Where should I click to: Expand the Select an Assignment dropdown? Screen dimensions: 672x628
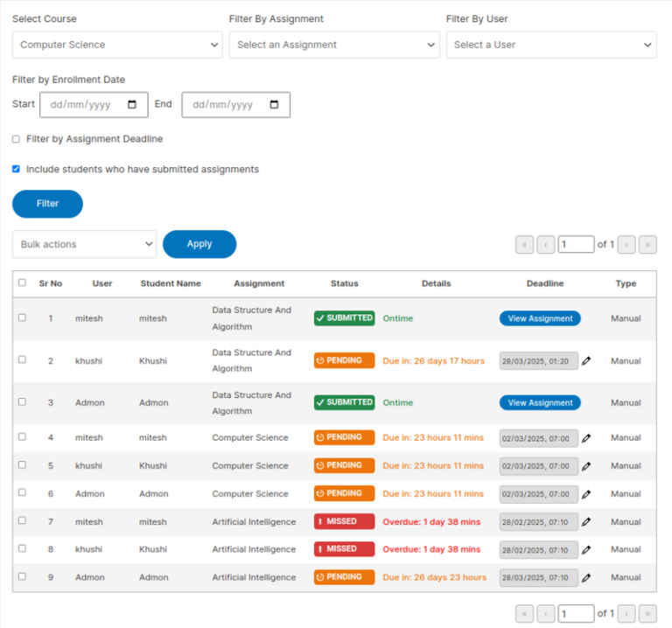[334, 45]
